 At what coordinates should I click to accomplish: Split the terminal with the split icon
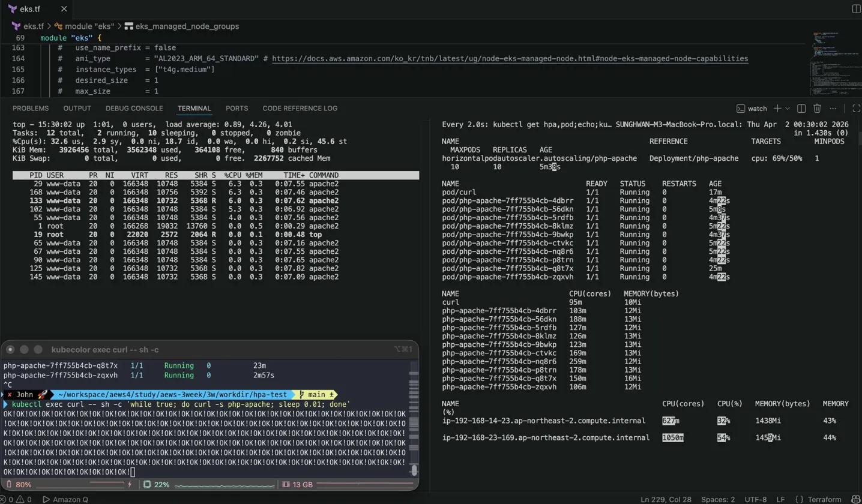pyautogui.click(x=801, y=109)
